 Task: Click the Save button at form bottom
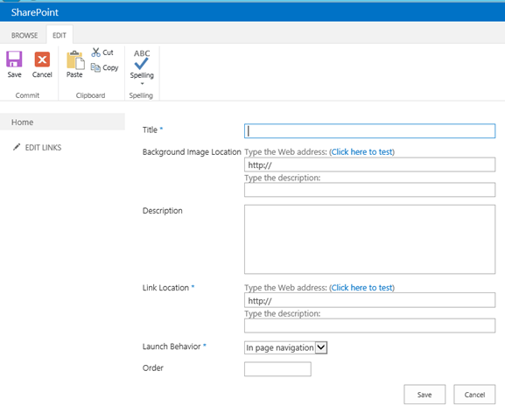tap(424, 395)
